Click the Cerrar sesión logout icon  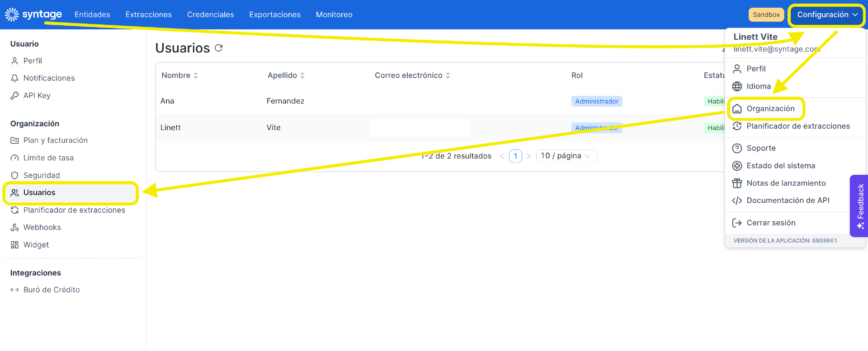[x=737, y=223]
